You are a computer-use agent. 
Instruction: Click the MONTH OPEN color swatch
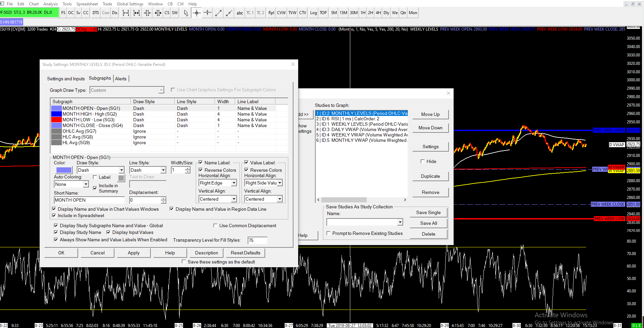tap(64, 170)
